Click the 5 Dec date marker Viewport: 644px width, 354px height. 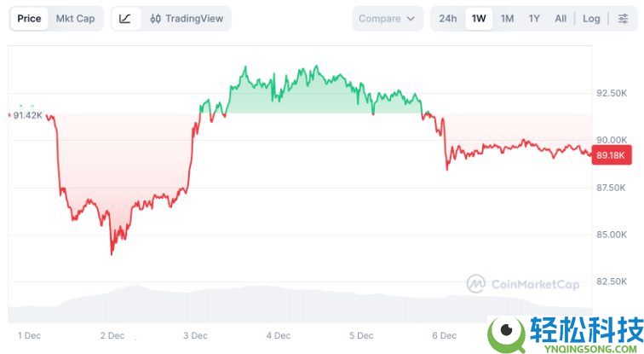click(x=360, y=335)
